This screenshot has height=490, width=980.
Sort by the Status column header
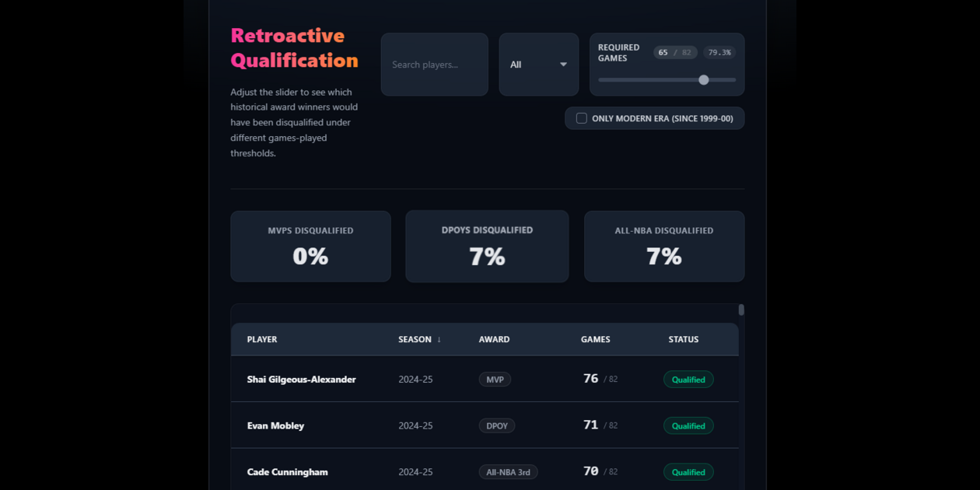[x=684, y=339]
